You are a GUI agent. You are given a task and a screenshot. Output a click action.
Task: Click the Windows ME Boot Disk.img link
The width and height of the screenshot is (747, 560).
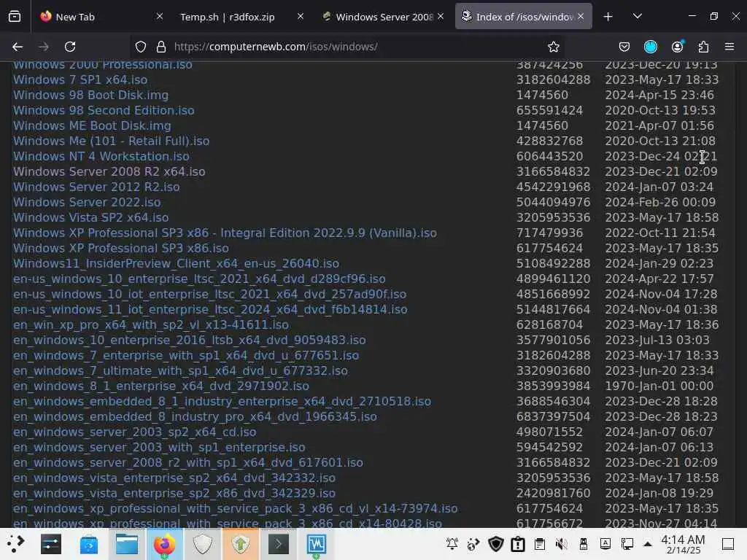click(x=92, y=125)
